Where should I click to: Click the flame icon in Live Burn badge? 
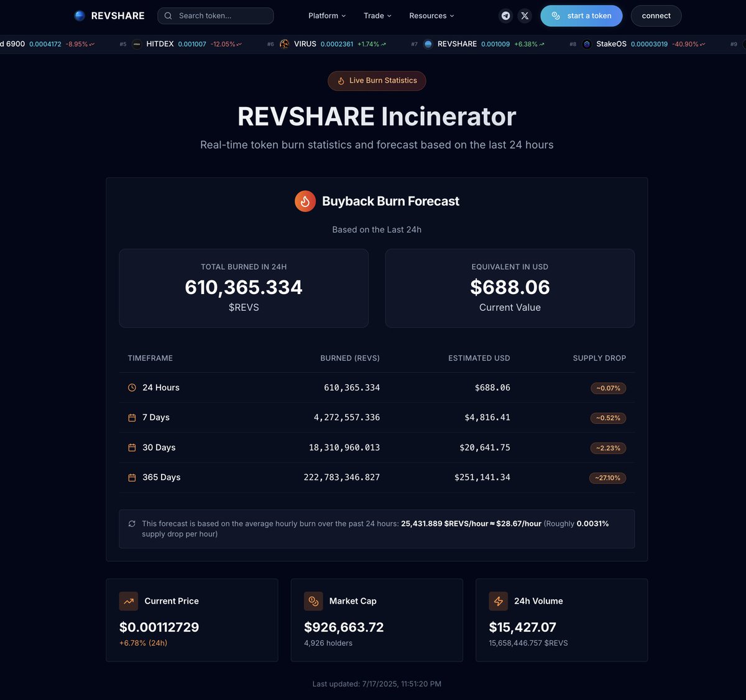[341, 81]
